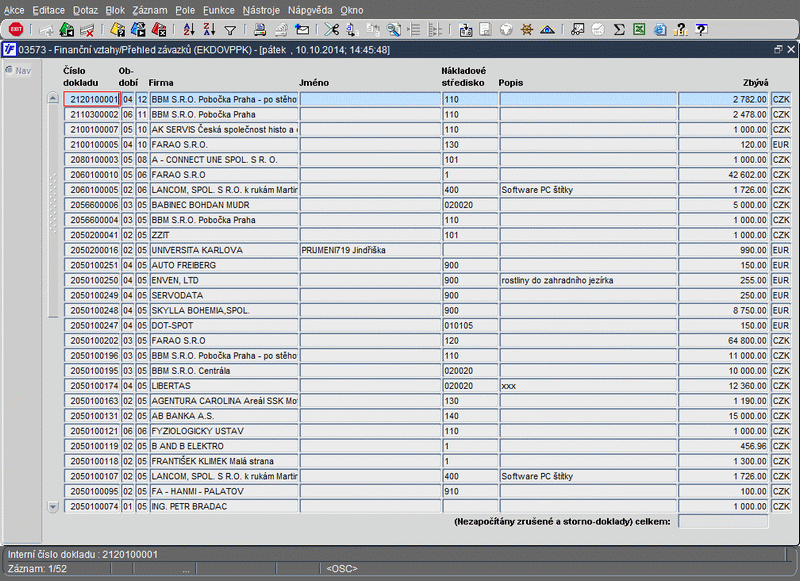Sort ascending with the A-Z icon
Image resolution: width=800 pixels, height=581 pixels.
tap(189, 30)
